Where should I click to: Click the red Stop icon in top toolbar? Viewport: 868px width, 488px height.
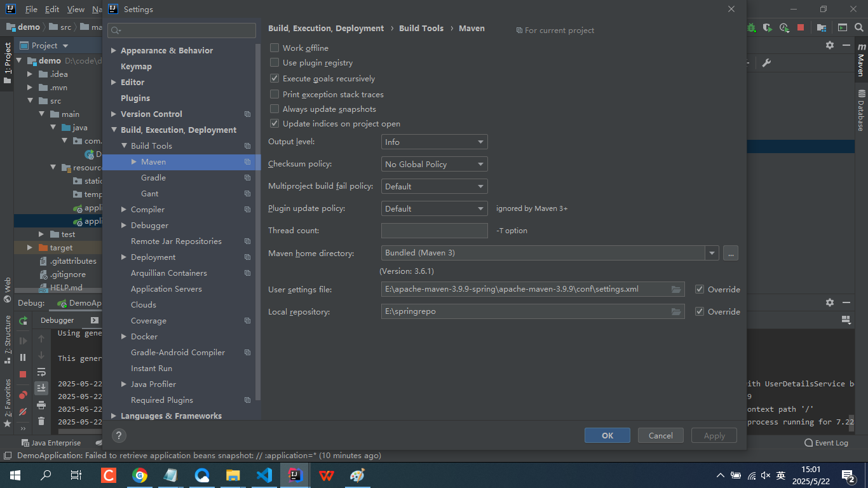click(801, 28)
